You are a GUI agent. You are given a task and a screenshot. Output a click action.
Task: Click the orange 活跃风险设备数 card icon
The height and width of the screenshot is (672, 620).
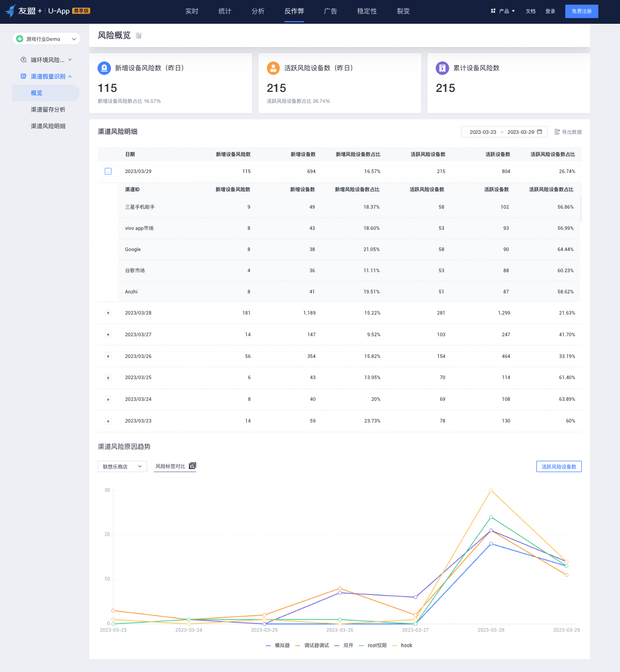[x=273, y=68]
